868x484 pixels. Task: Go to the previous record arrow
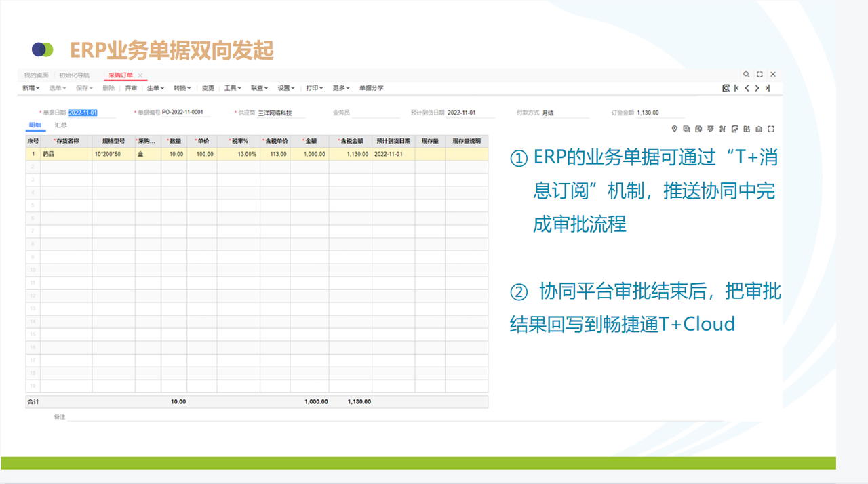747,88
